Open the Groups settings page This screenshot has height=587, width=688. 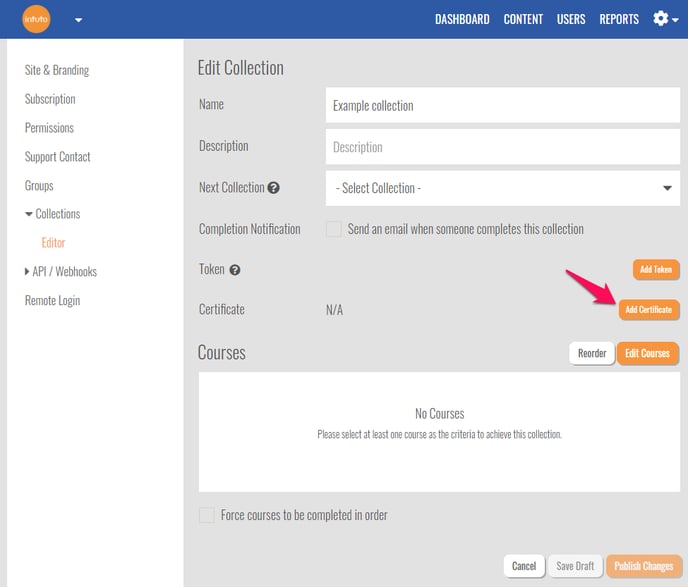[x=39, y=186]
